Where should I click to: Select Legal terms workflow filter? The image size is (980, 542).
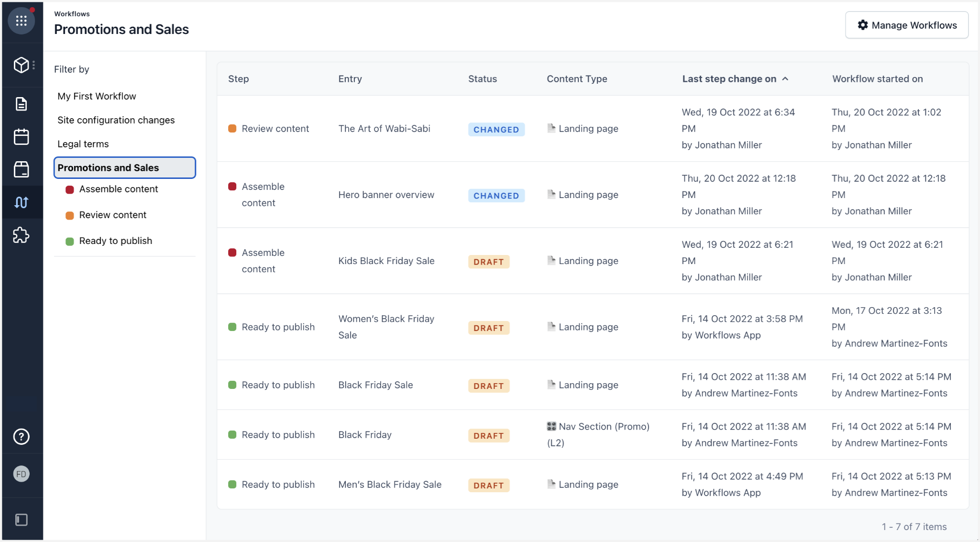(x=83, y=144)
